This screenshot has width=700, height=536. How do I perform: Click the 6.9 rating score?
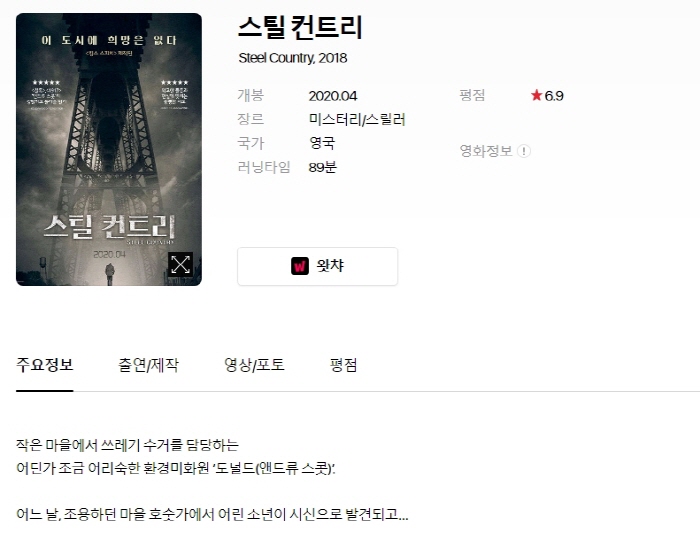click(554, 96)
